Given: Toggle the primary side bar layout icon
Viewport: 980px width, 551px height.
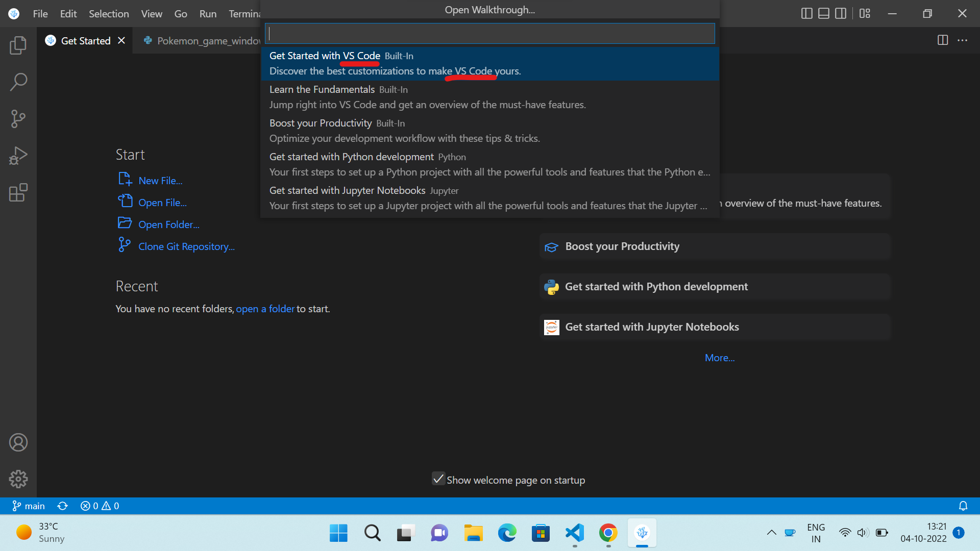Looking at the screenshot, I should tap(807, 13).
